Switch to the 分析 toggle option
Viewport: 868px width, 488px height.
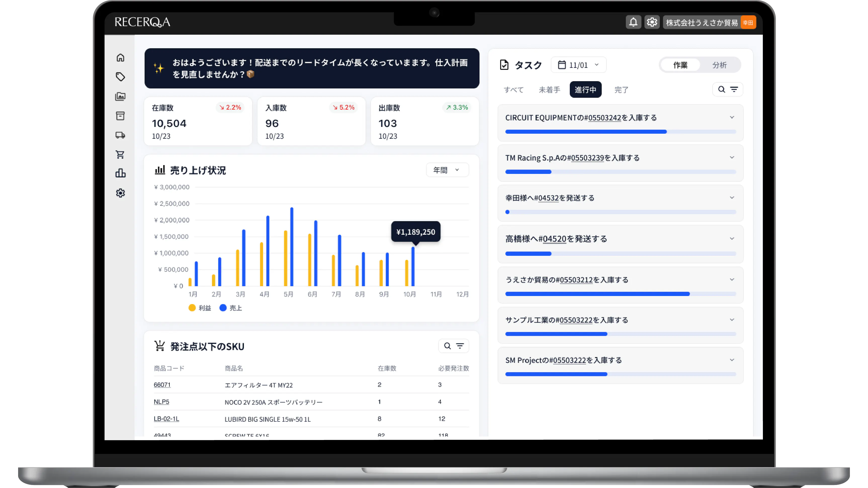719,65
